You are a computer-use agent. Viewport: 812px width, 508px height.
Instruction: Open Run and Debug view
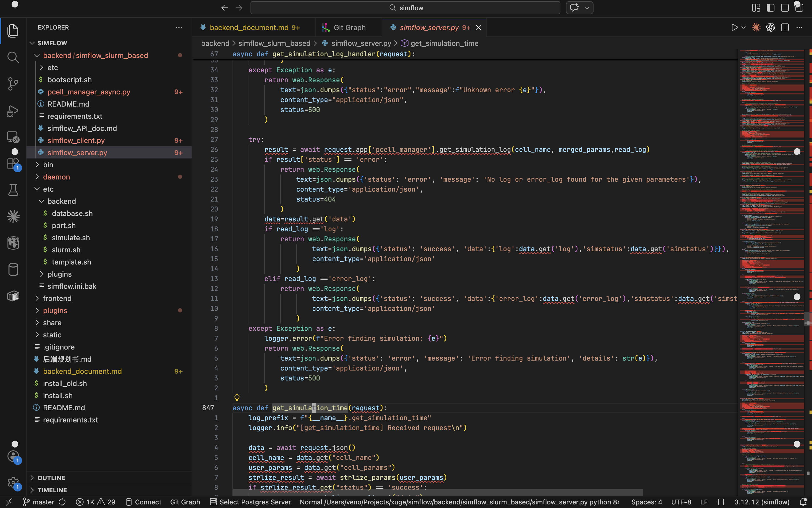point(13,111)
